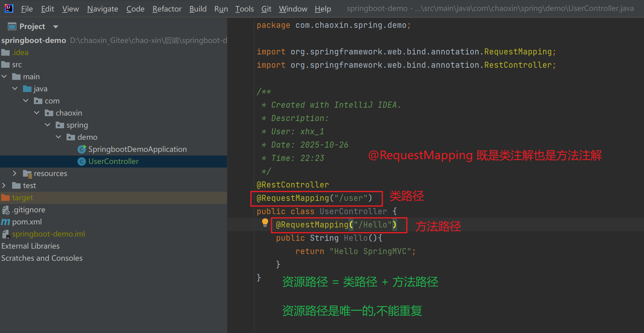Click the SpringbootDemoApplication runnable class icon

[81, 149]
